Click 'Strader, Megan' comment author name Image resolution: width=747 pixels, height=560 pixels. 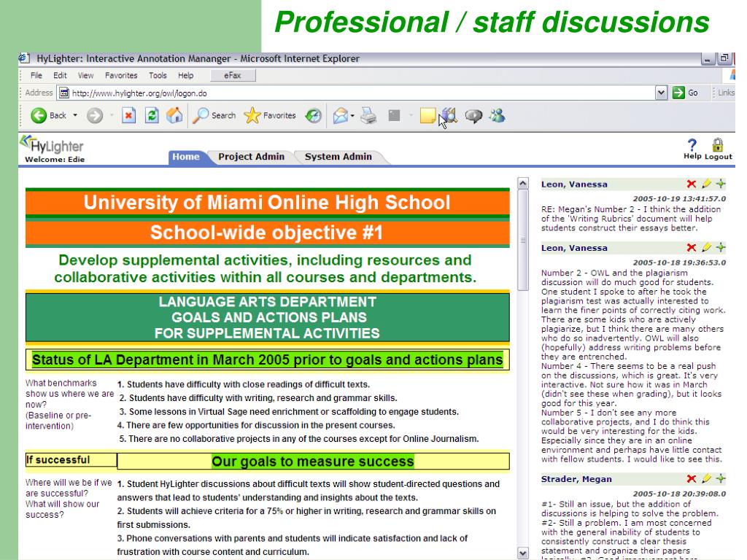coord(576,479)
